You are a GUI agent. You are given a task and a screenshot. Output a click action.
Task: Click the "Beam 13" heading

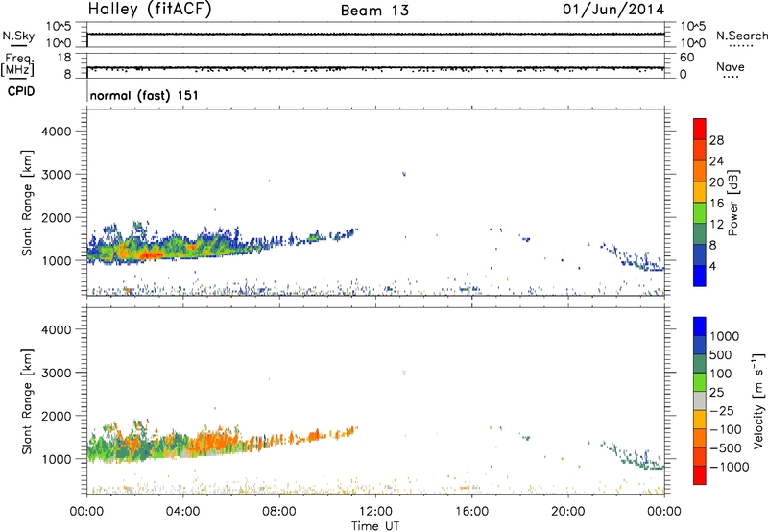(x=374, y=11)
